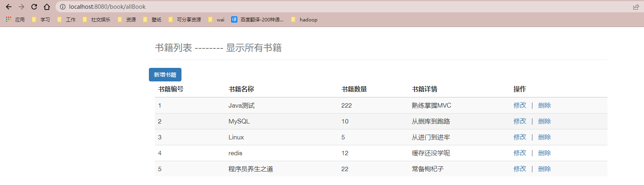
Task: Click 删除 for the redis book
Action: coord(544,153)
